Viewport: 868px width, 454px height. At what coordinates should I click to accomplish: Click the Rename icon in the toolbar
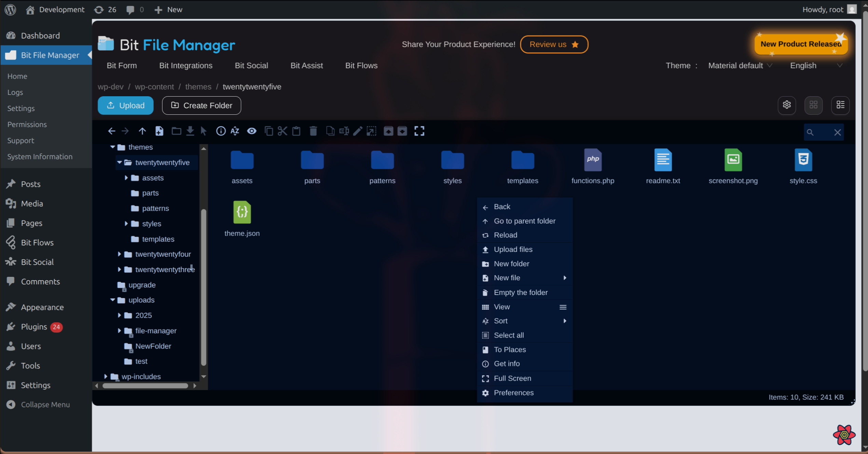[344, 131]
